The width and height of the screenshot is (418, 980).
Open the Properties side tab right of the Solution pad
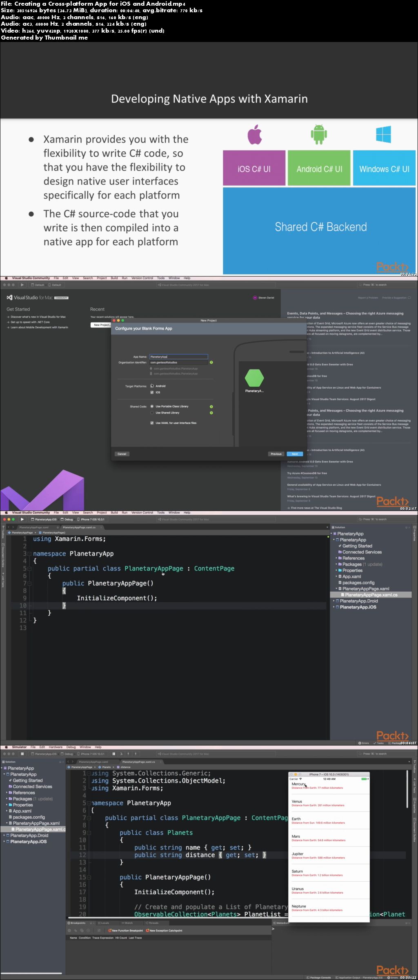coord(415,533)
